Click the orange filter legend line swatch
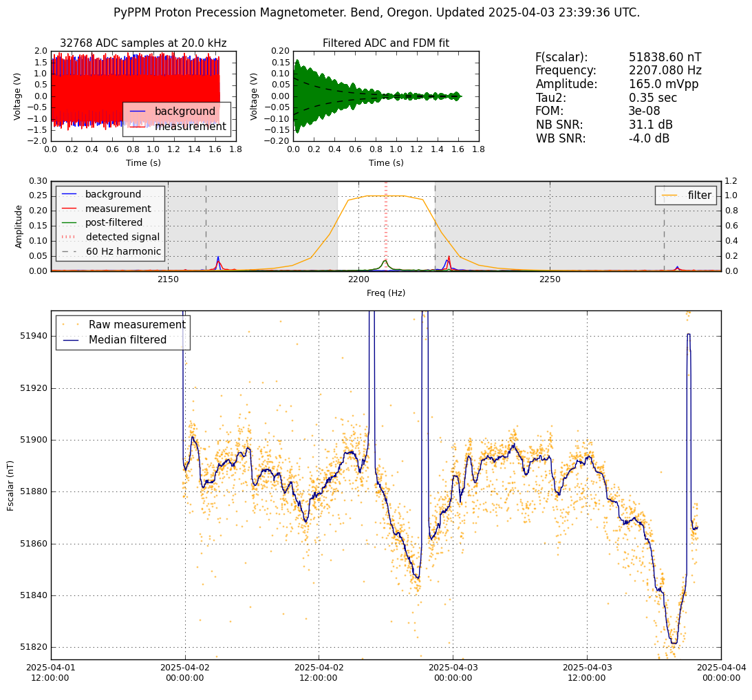This screenshot has height=700, width=752. [671, 195]
